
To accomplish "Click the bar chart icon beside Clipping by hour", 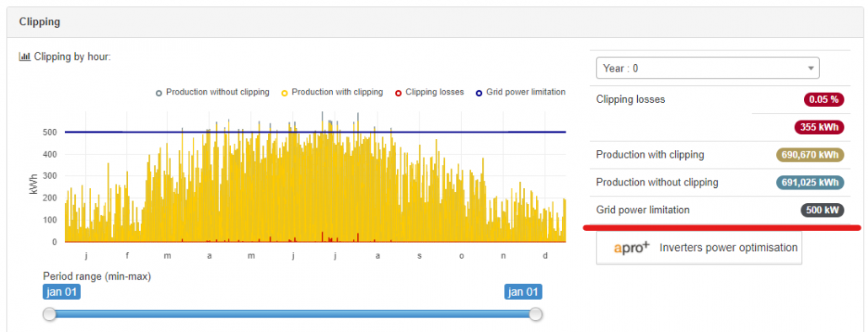I will (x=24, y=56).
